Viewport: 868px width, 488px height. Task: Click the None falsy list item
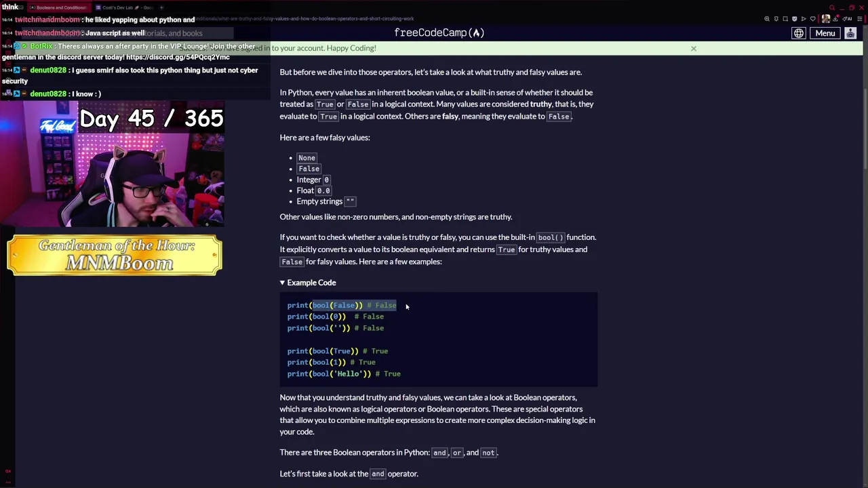307,158
